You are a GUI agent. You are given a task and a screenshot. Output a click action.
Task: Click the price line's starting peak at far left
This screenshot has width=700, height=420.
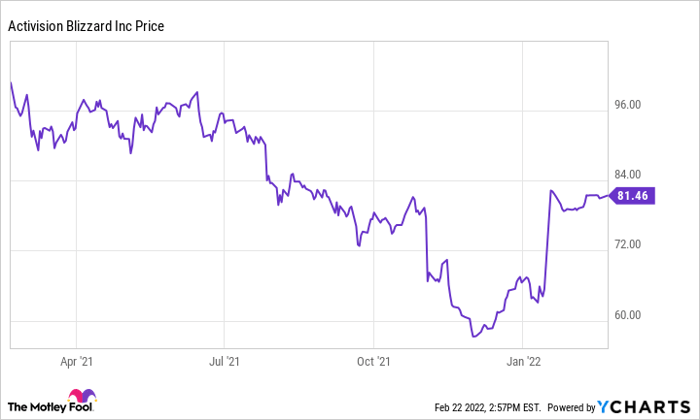tap(11, 82)
